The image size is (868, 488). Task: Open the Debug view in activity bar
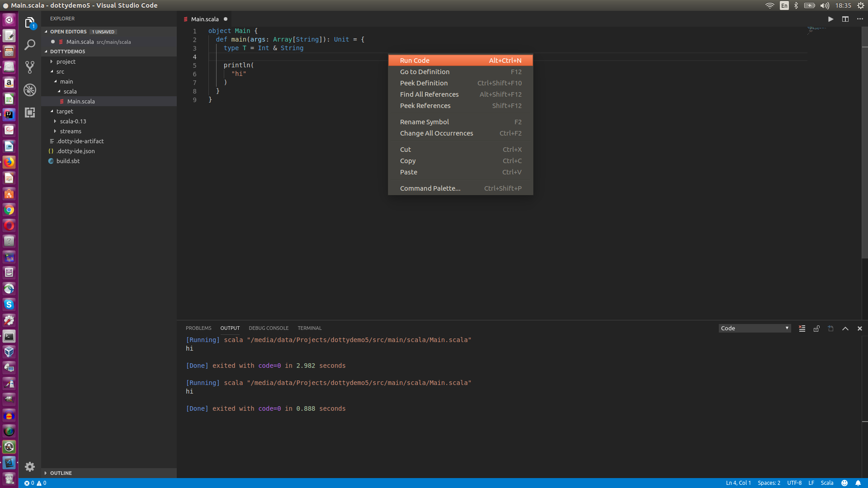pyautogui.click(x=30, y=90)
